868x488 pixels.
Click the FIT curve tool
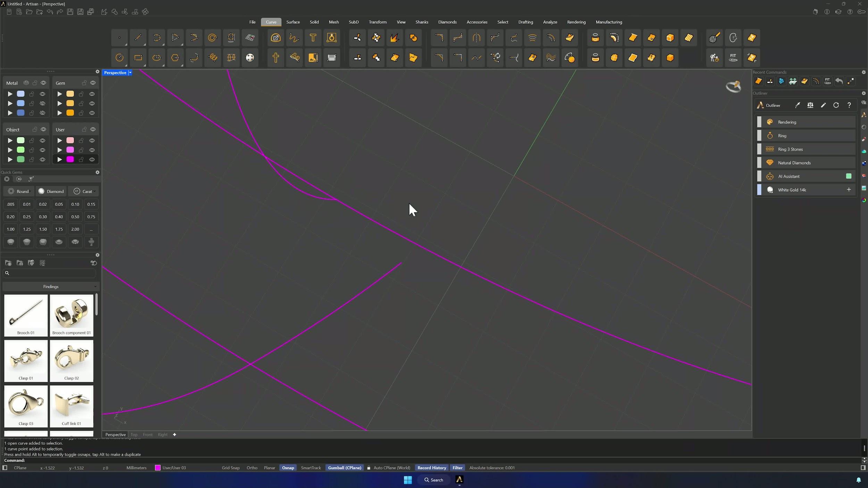[733, 58]
